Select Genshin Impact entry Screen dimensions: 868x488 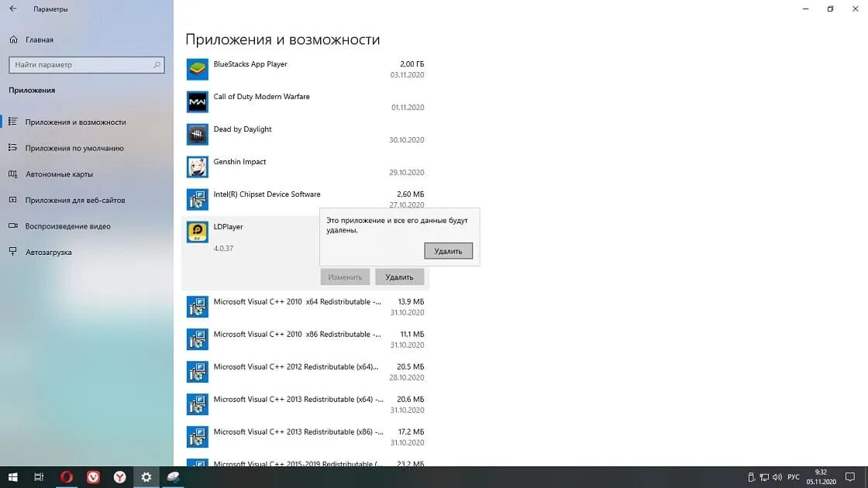[x=305, y=167]
